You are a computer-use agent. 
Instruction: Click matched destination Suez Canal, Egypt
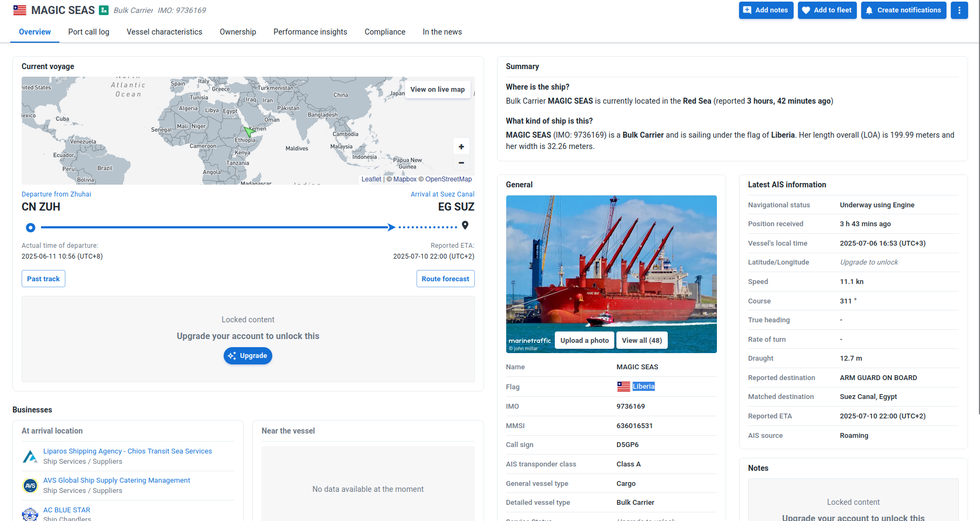868,397
